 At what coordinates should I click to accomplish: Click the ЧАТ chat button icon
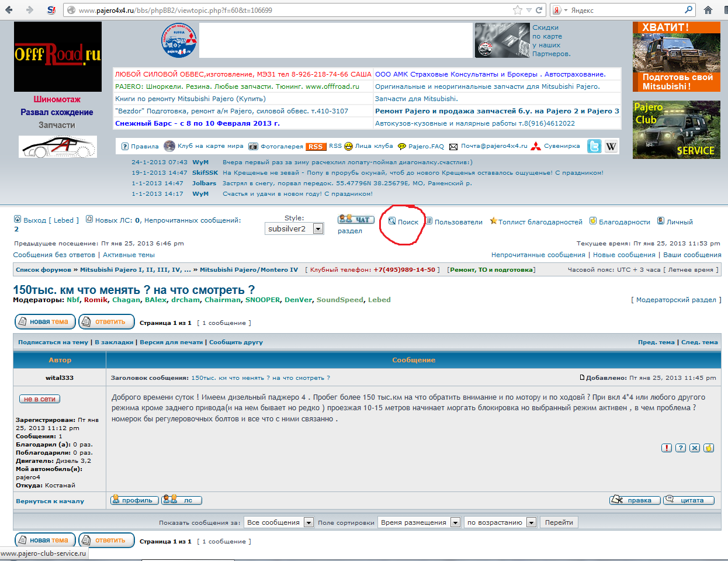click(356, 219)
